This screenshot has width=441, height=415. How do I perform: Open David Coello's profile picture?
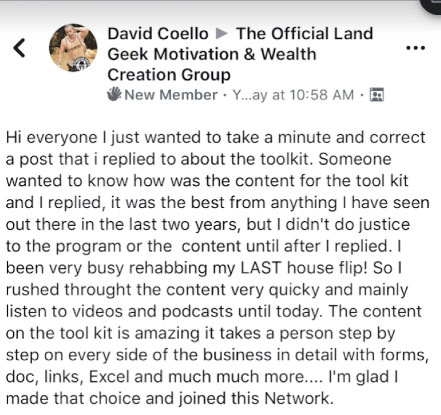coord(73,47)
